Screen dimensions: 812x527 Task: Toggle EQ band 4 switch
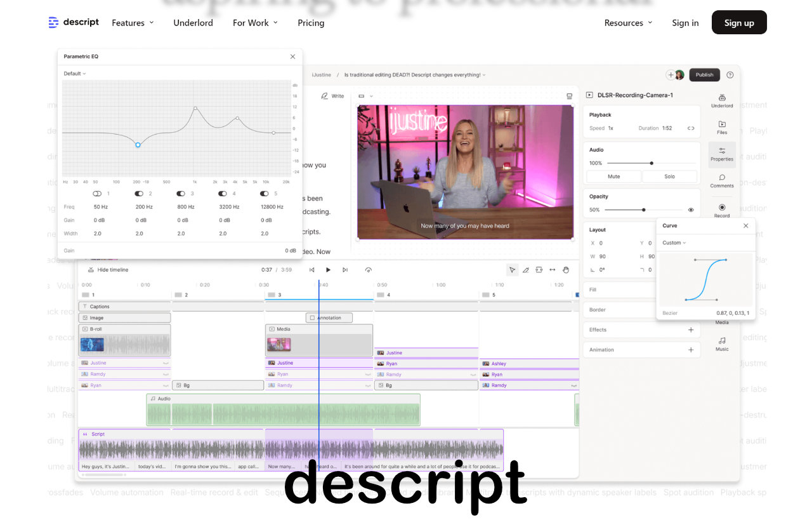pyautogui.click(x=223, y=194)
